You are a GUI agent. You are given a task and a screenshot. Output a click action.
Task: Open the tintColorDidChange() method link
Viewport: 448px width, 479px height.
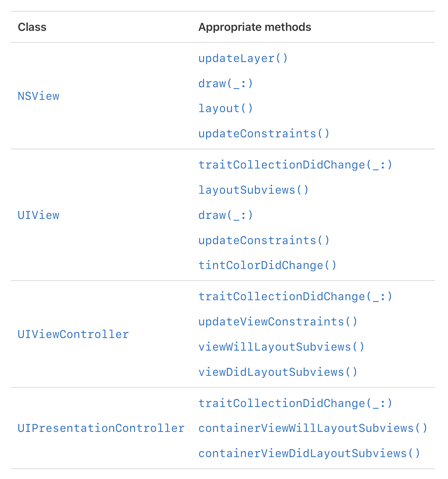click(x=267, y=265)
